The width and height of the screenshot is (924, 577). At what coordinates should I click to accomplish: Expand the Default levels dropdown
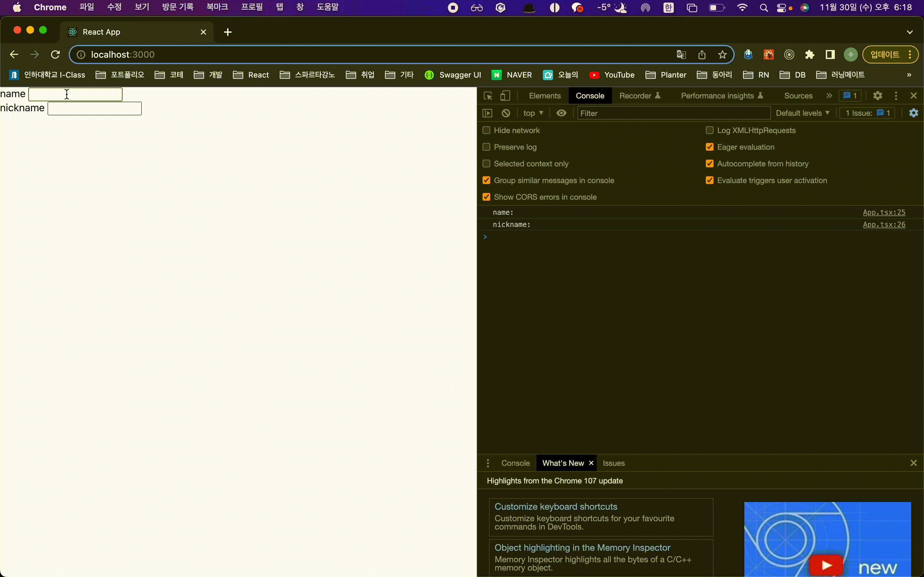click(802, 113)
